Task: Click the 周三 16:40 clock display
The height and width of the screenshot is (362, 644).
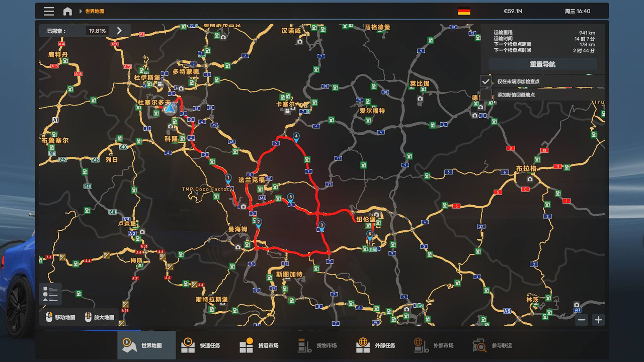Action: [578, 11]
